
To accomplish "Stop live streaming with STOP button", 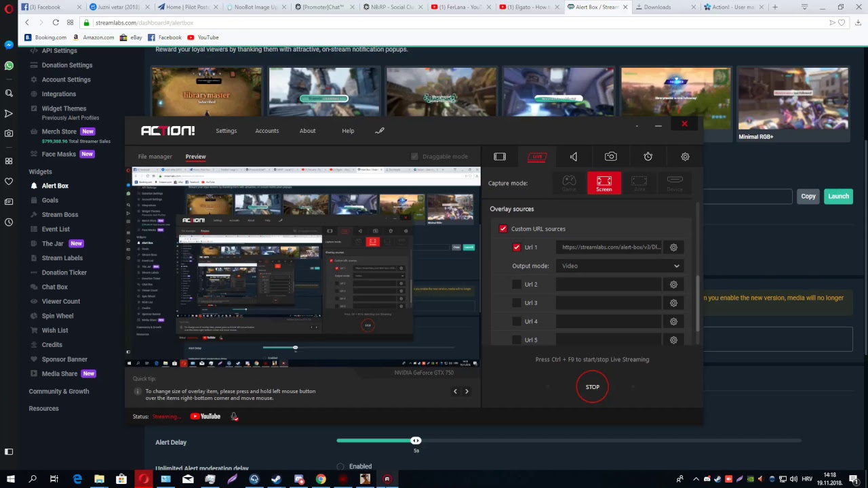I will [x=593, y=387].
